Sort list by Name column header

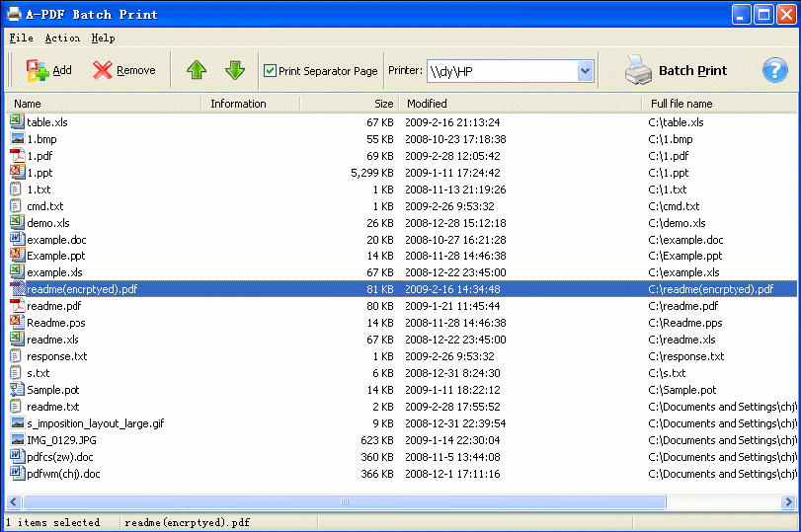pyautogui.click(x=99, y=104)
